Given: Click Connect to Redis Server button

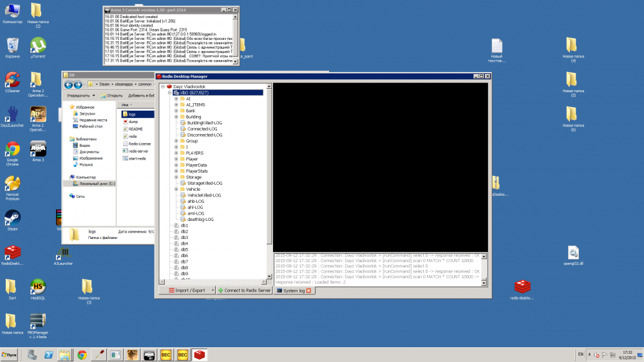Looking at the screenshot, I should point(244,290).
